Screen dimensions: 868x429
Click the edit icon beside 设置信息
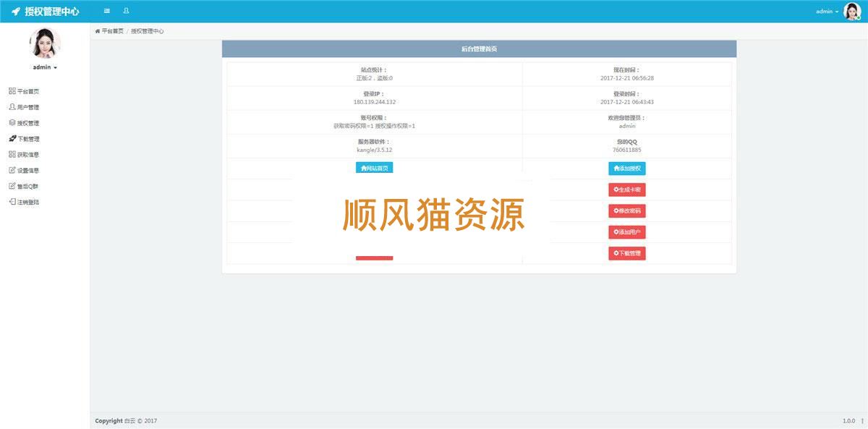[12, 170]
